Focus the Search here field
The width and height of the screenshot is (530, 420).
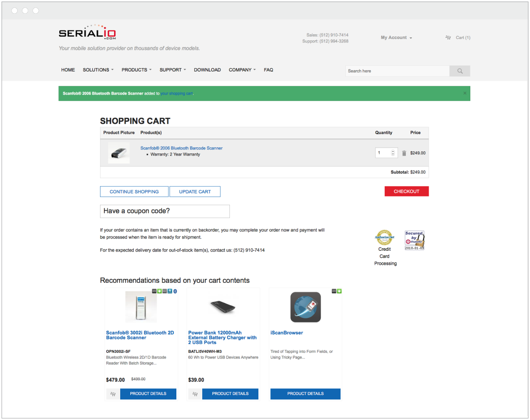pyautogui.click(x=397, y=71)
